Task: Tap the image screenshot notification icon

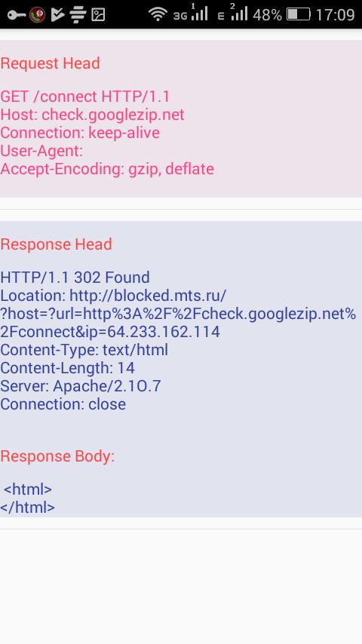Action: (98, 15)
